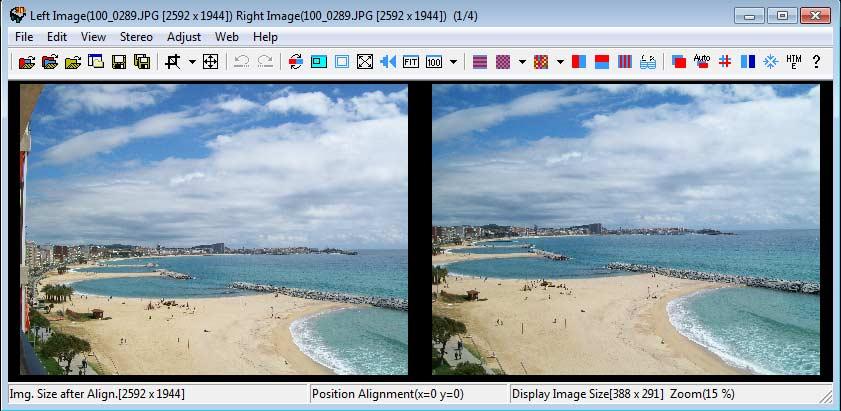
Task: Click the Undo arrow button
Action: (x=241, y=62)
